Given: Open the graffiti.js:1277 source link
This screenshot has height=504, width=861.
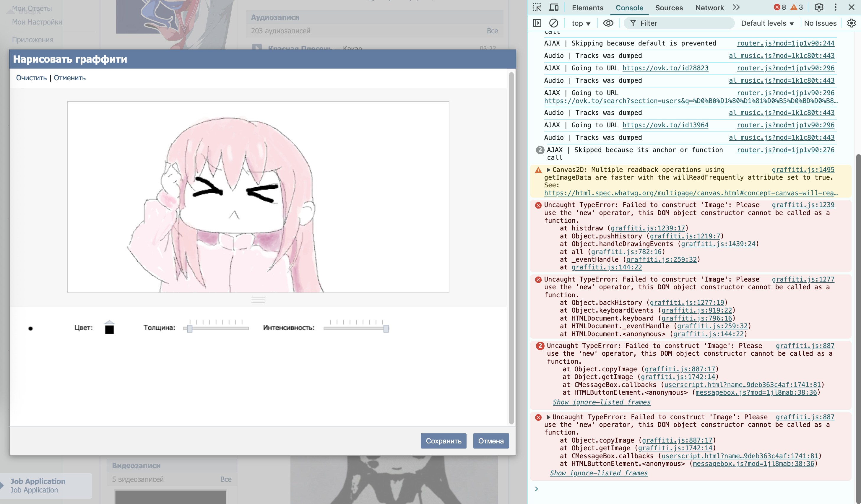Looking at the screenshot, I should click(x=803, y=279).
